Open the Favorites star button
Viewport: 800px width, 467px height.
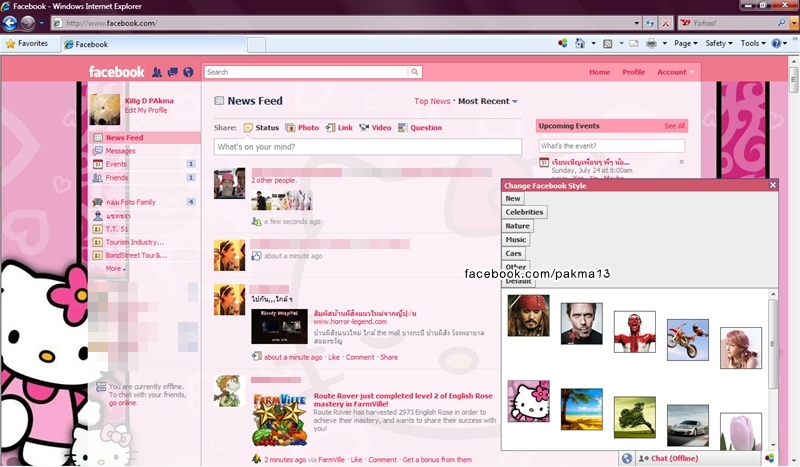pos(27,44)
